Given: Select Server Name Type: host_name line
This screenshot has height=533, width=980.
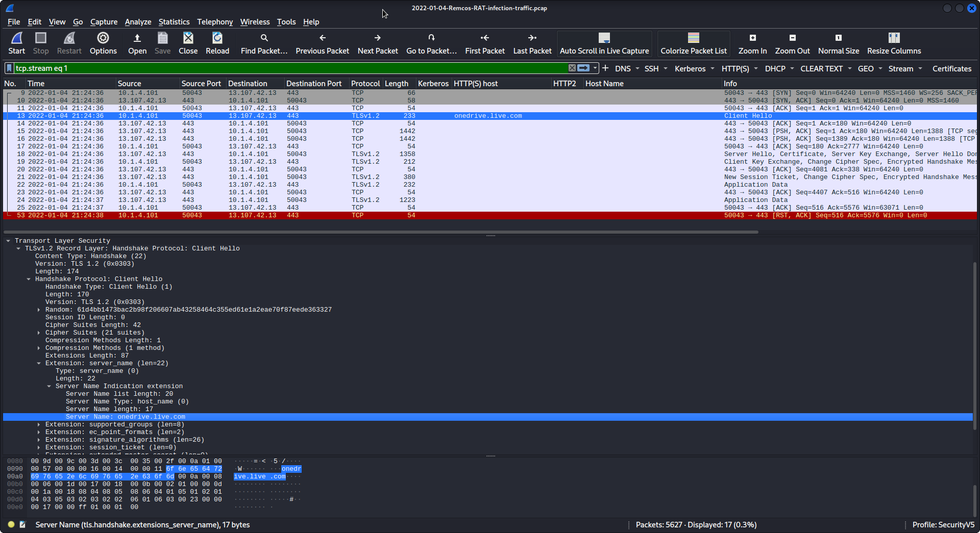Looking at the screenshot, I should pyautogui.click(x=127, y=401).
